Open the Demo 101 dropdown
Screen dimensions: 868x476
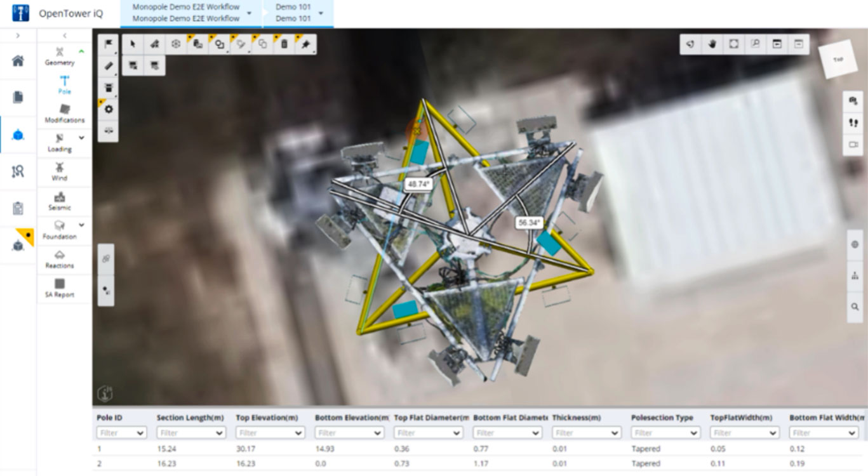pyautogui.click(x=321, y=13)
